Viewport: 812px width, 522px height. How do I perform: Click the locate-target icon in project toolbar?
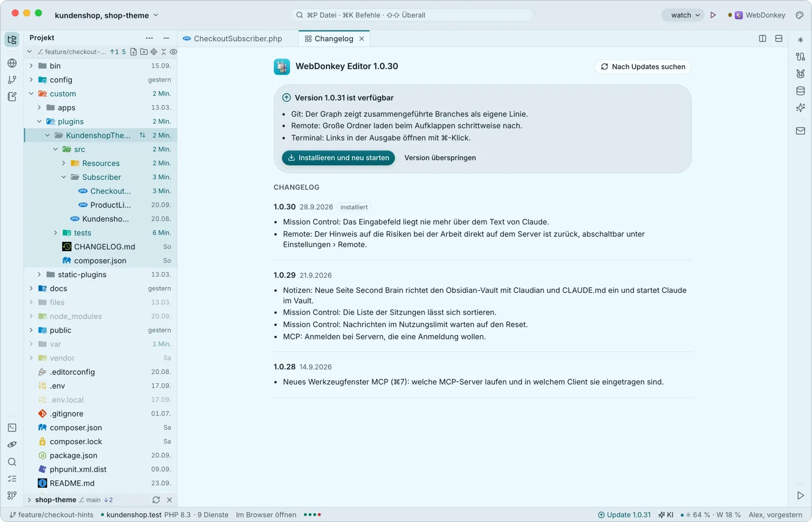coord(154,52)
